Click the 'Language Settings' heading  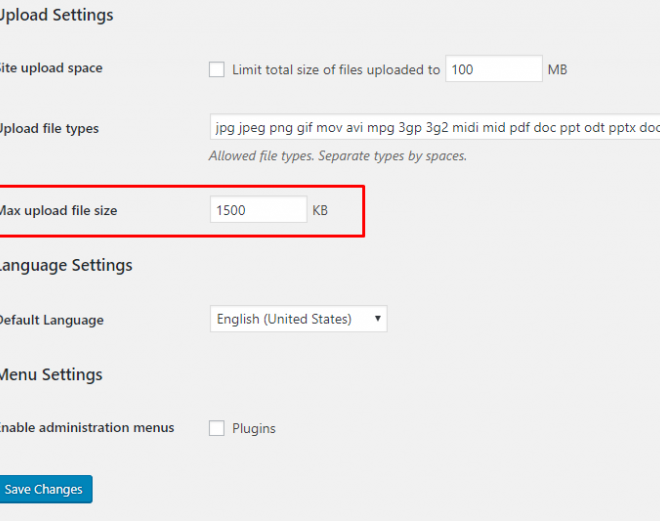pyautogui.click(x=66, y=266)
